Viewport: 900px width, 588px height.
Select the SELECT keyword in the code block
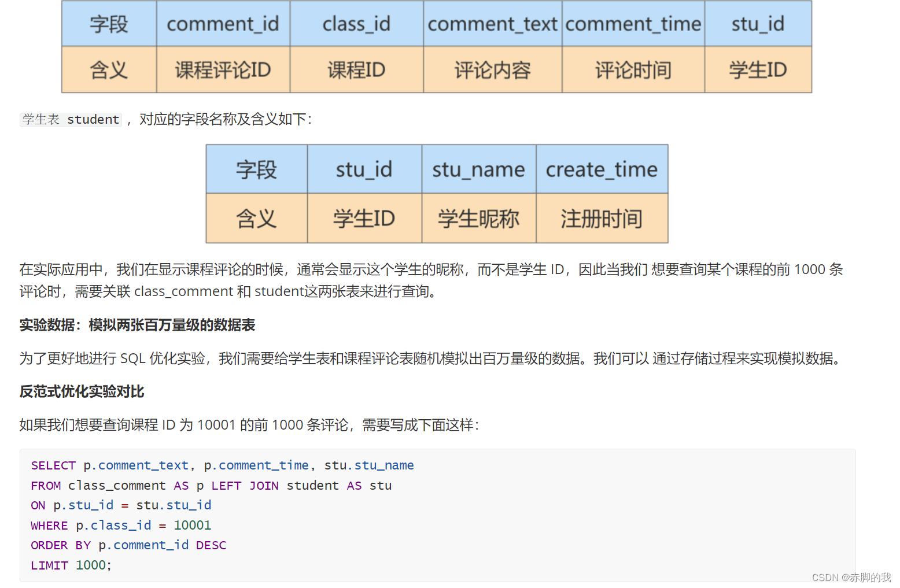[x=53, y=465]
